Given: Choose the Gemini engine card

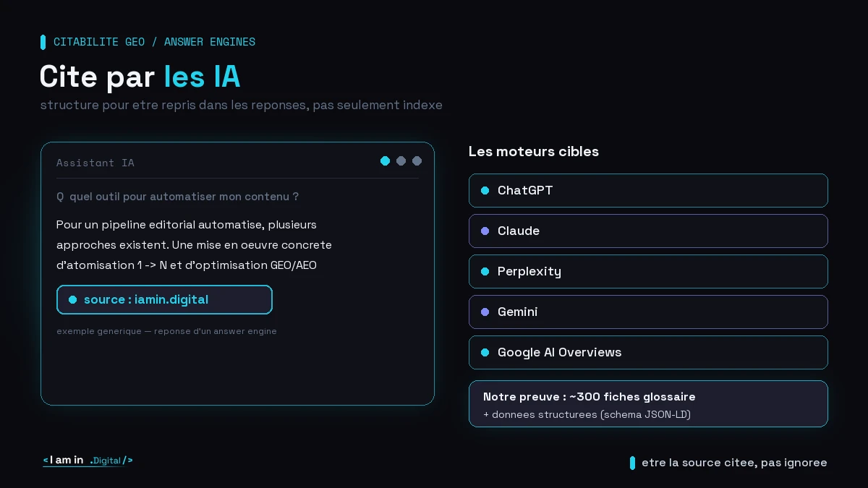Looking at the screenshot, I should pyautogui.click(x=648, y=312).
